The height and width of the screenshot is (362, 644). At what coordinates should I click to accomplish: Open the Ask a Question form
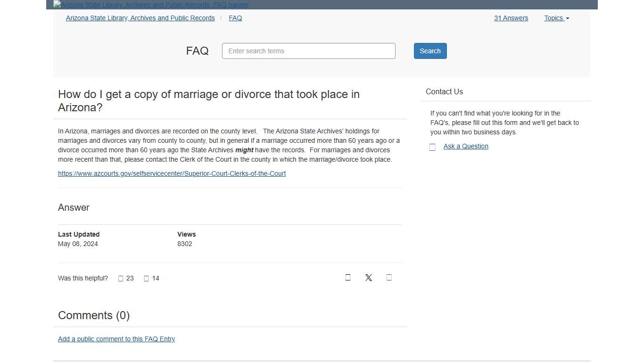(x=465, y=146)
